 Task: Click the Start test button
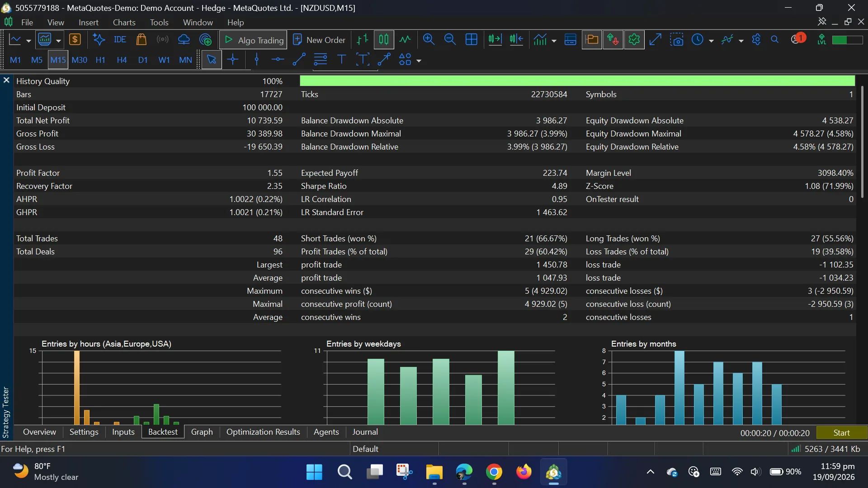(842, 433)
